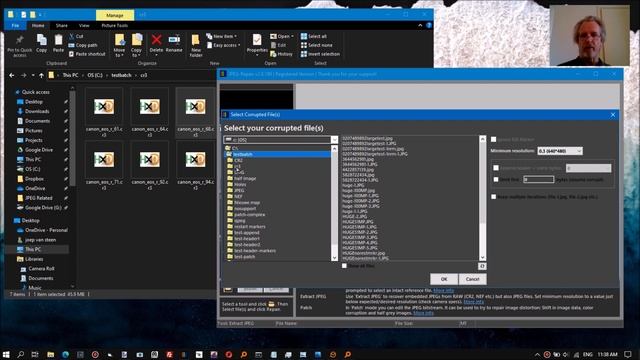
Task: Click the folder list vertical scrollbar
Action: click(x=335, y=203)
